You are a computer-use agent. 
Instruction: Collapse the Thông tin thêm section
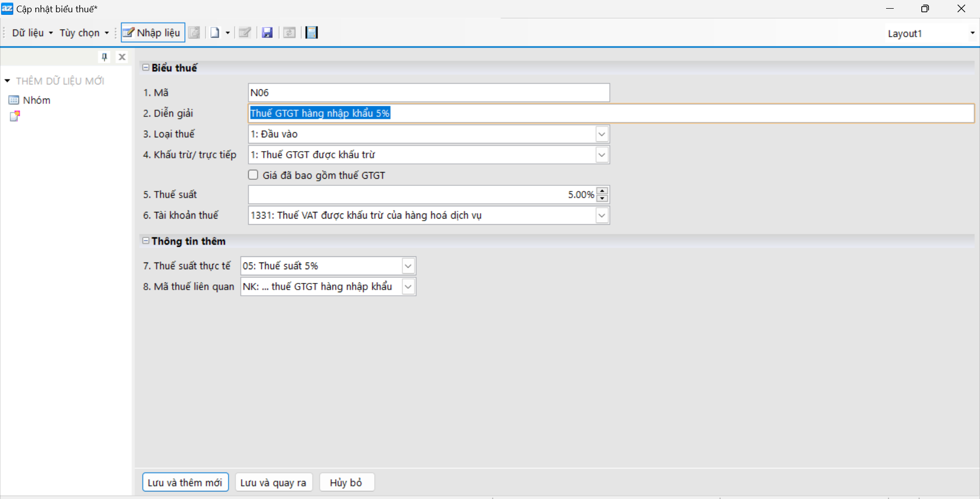(146, 241)
